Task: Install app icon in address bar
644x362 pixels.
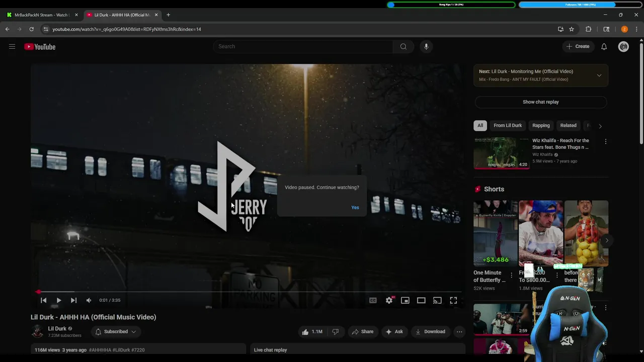Action: click(x=560, y=29)
